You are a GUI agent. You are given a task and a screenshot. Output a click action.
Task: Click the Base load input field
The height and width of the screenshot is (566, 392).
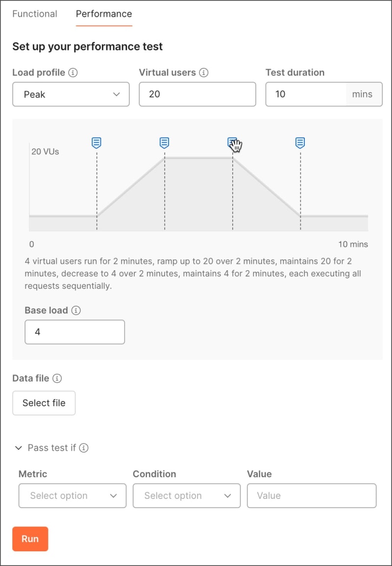75,332
